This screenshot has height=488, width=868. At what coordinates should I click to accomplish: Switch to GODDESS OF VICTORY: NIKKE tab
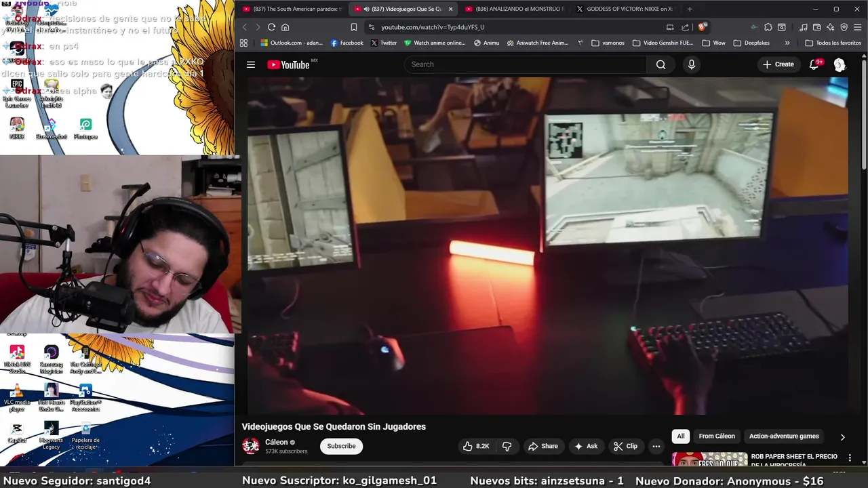(x=624, y=9)
